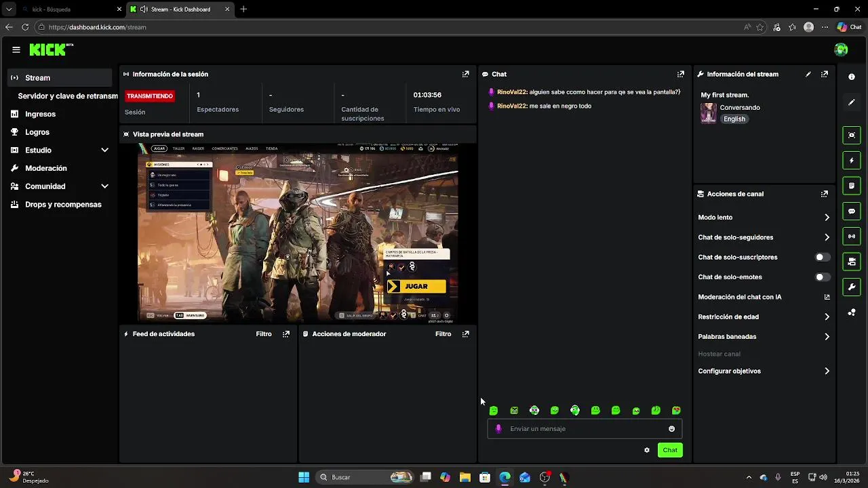This screenshot has width=868, height=488.
Task: Open File Explorer from the taskbar
Action: click(x=465, y=477)
